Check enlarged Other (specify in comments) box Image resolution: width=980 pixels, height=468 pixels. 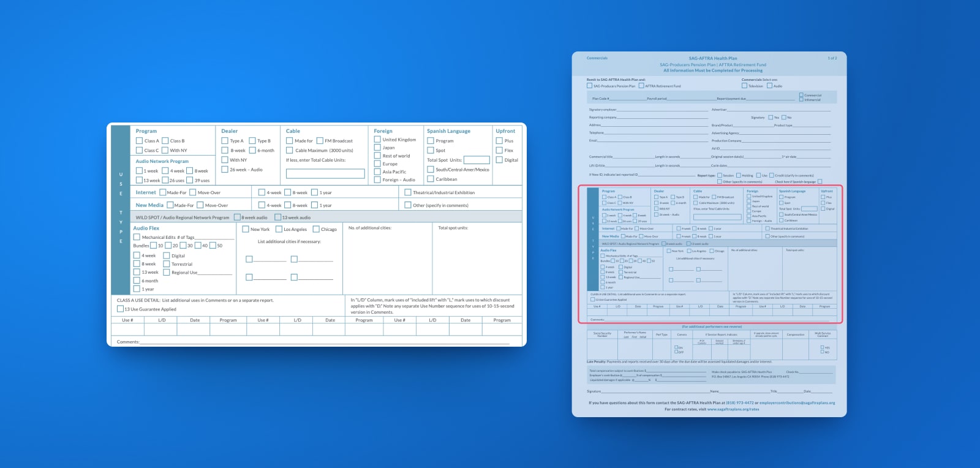[408, 205]
